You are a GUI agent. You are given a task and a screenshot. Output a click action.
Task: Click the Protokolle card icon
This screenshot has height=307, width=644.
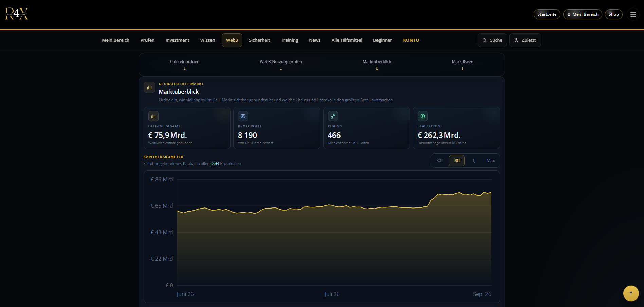click(243, 116)
